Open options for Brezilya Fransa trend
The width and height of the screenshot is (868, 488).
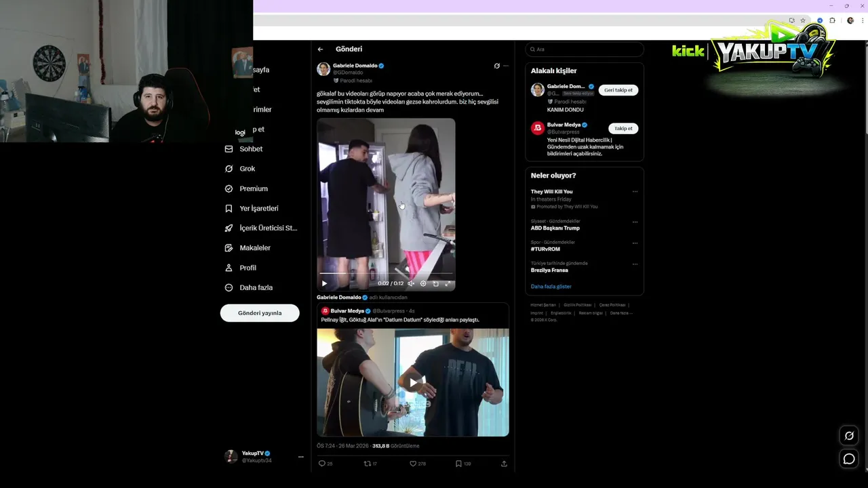[x=635, y=264]
